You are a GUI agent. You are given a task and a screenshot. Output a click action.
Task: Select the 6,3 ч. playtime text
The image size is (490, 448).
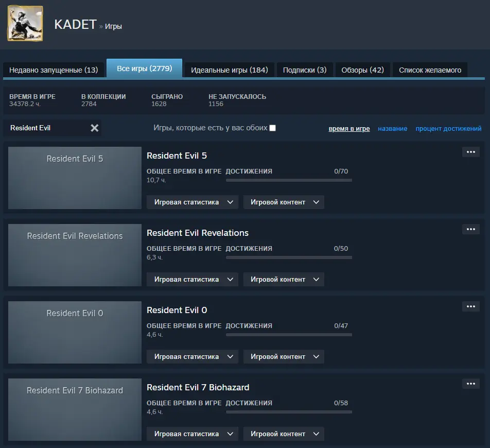(x=155, y=257)
